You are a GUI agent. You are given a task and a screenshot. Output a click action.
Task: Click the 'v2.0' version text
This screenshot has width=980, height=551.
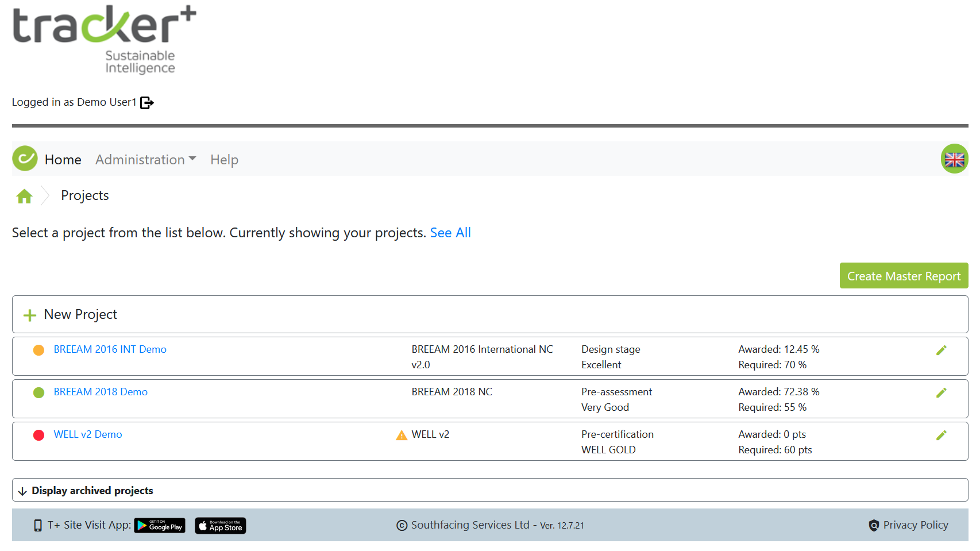point(420,365)
